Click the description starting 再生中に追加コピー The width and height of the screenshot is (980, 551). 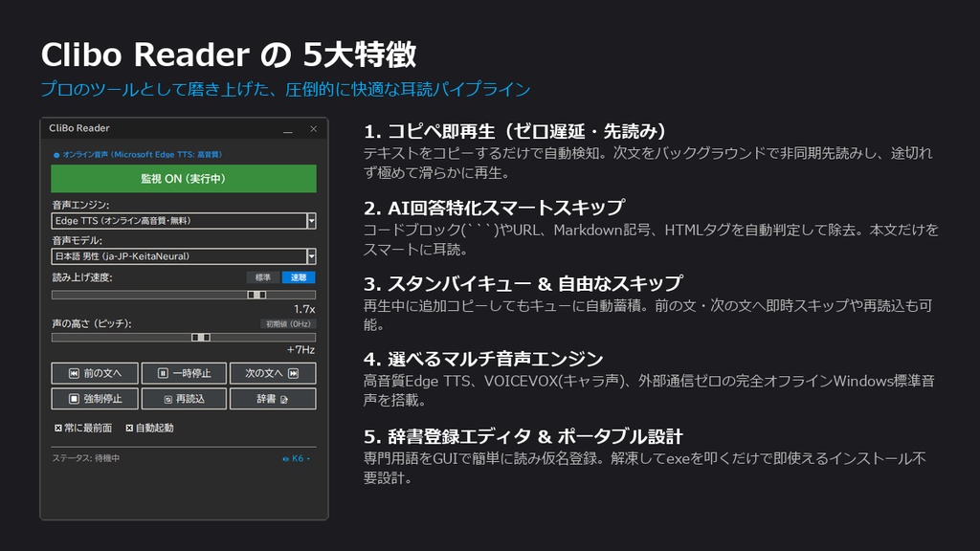point(648,315)
